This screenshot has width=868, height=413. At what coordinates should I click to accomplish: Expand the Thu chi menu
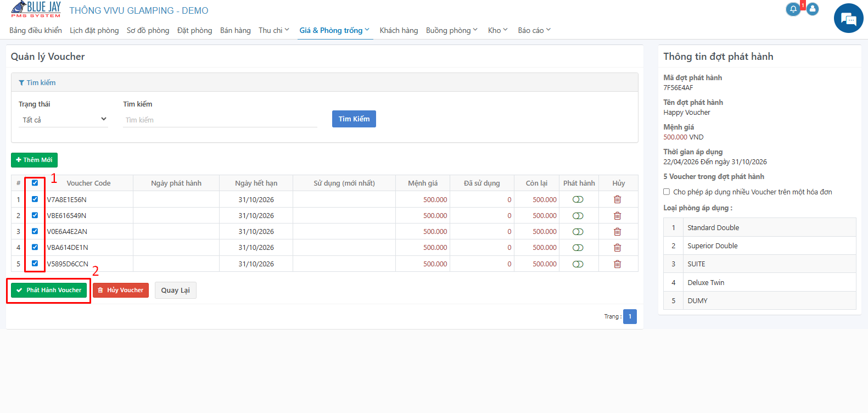coord(274,30)
